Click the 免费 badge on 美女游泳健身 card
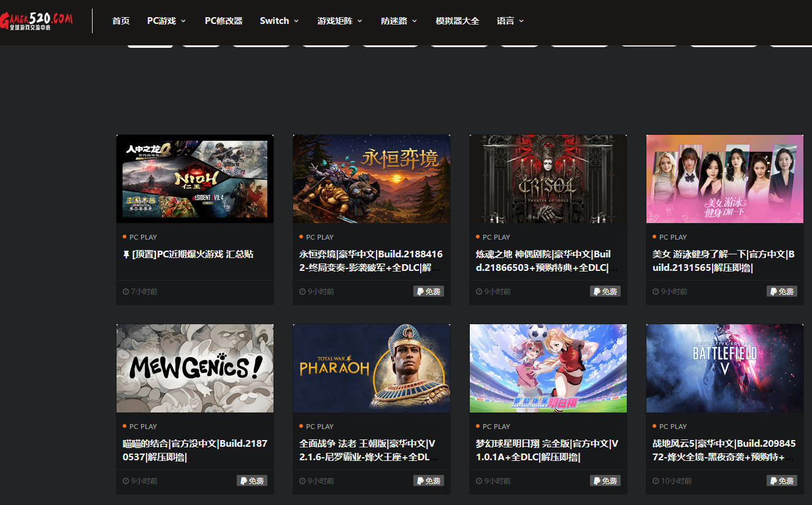 pyautogui.click(x=782, y=292)
